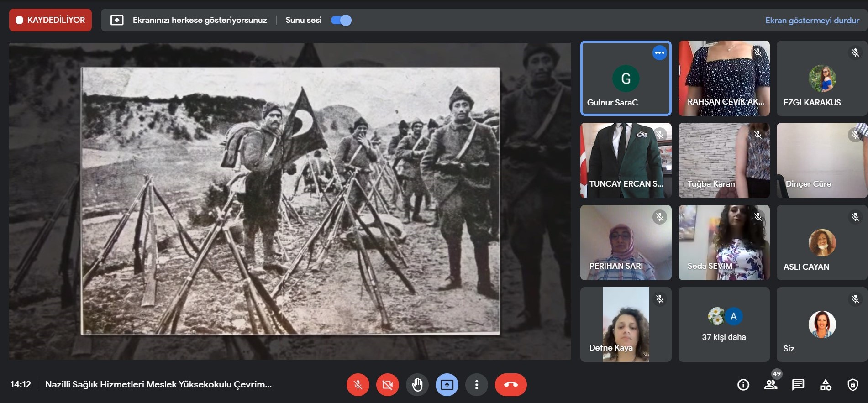The height and width of the screenshot is (403, 868).
Task: Open the chat messages panel
Action: point(798,385)
